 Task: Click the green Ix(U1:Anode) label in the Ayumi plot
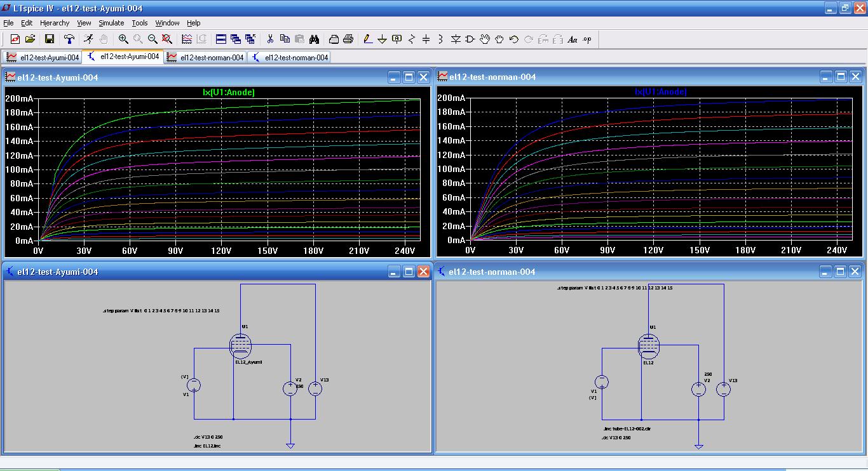(229, 92)
